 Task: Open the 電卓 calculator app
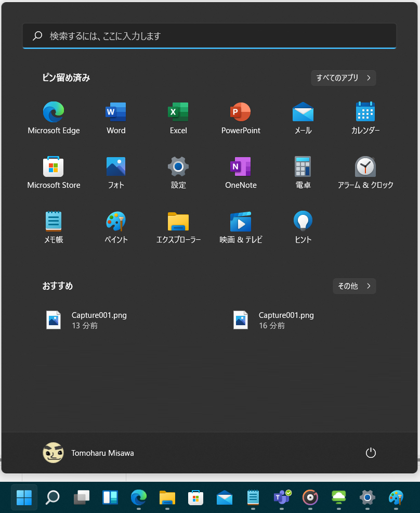coord(303,173)
